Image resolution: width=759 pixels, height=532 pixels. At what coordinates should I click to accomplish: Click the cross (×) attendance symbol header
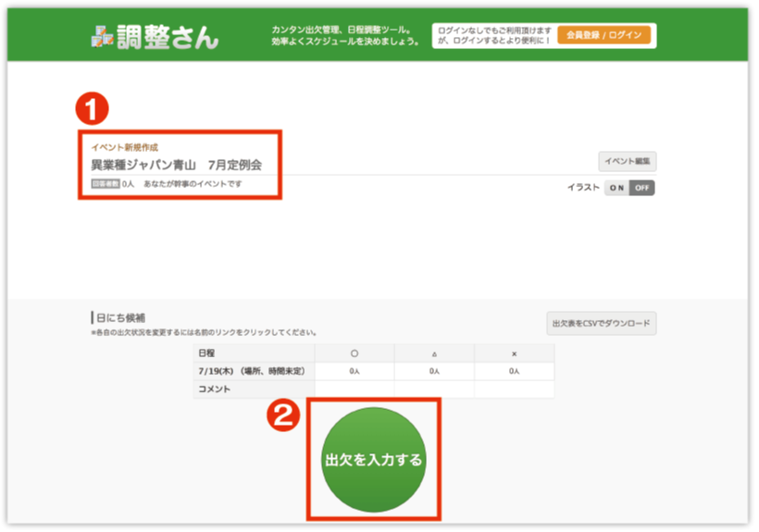pyautogui.click(x=514, y=353)
